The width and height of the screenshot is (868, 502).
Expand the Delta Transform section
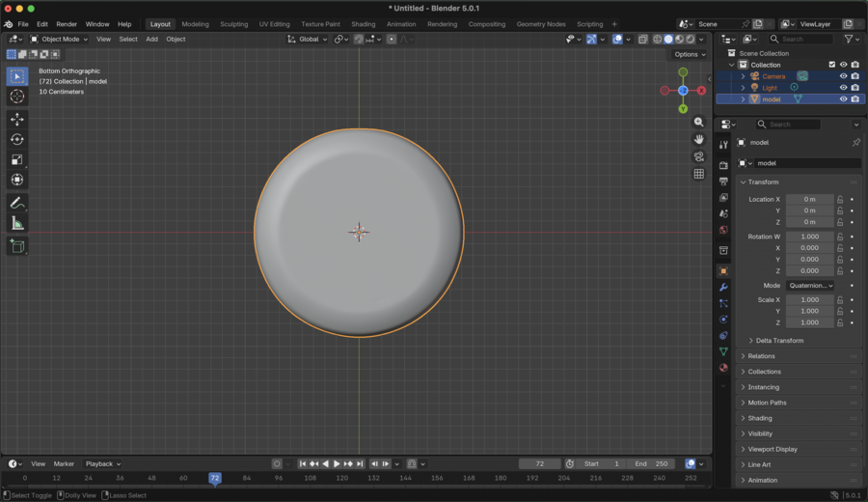[x=779, y=341]
